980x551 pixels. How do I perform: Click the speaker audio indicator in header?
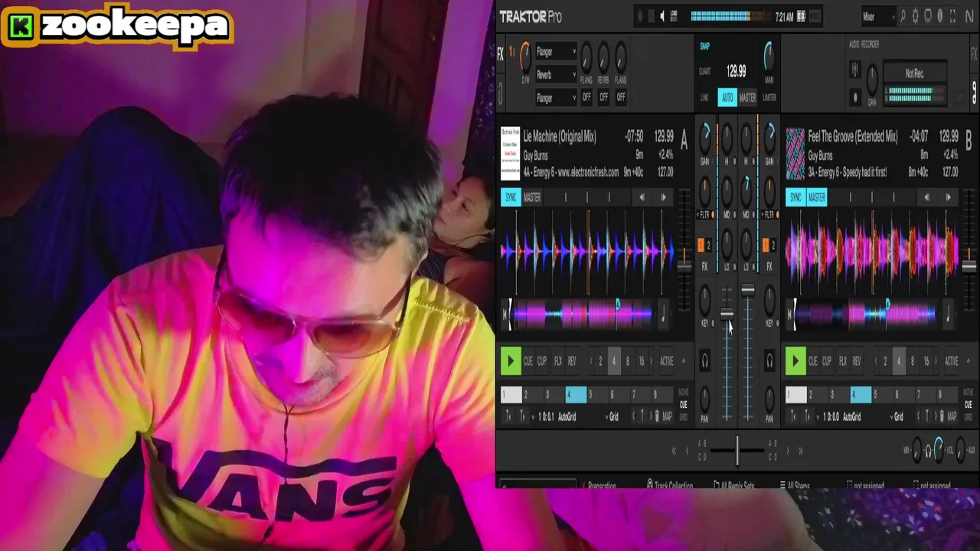coord(663,16)
